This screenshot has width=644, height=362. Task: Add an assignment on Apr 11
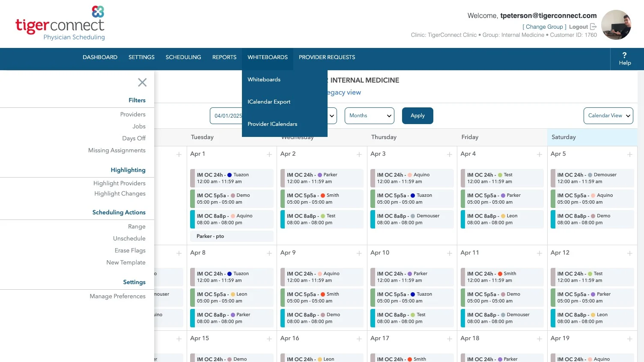coord(540,253)
